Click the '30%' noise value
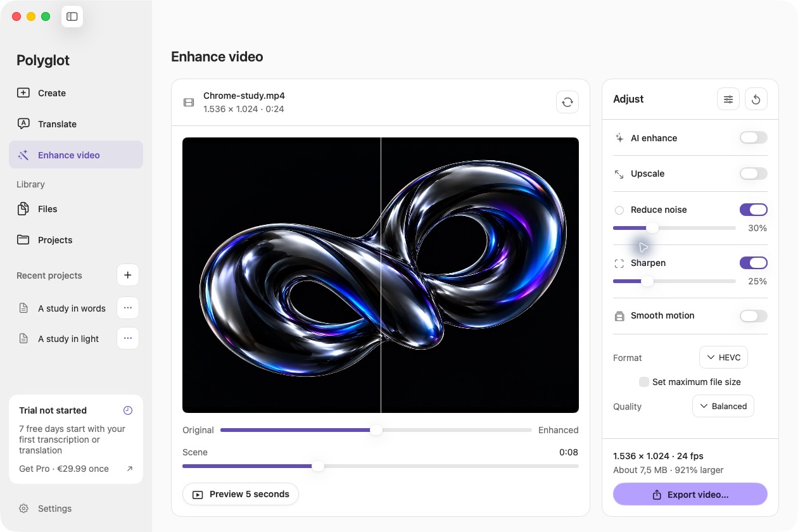The width and height of the screenshot is (798, 532). [x=757, y=228]
